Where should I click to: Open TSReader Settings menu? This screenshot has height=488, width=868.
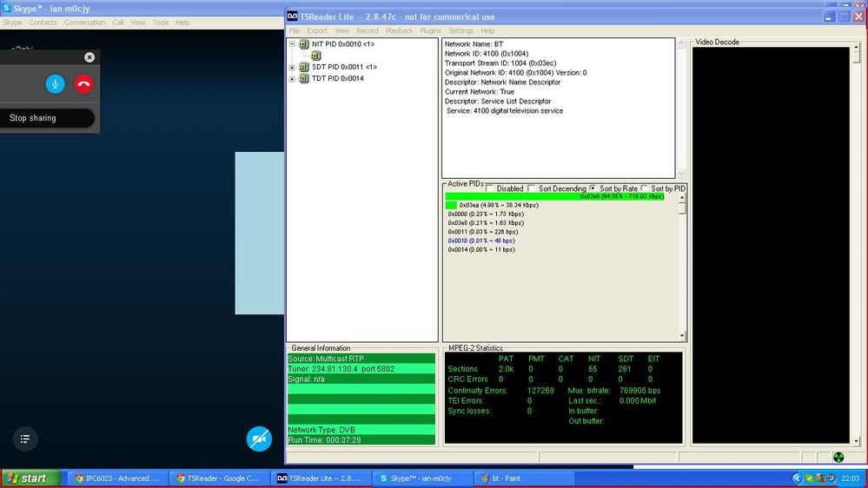click(461, 31)
